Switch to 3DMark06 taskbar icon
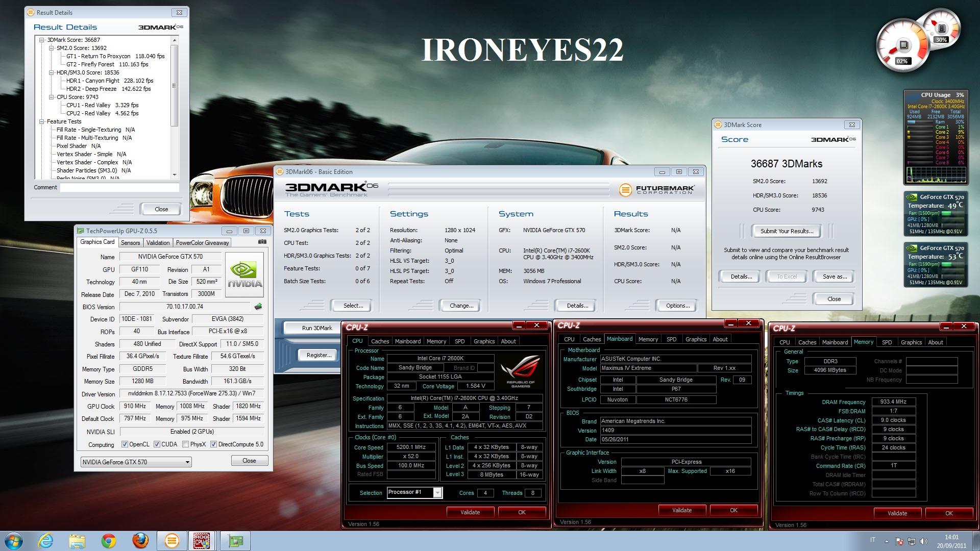This screenshot has width=980, height=551. pyautogui.click(x=172, y=541)
